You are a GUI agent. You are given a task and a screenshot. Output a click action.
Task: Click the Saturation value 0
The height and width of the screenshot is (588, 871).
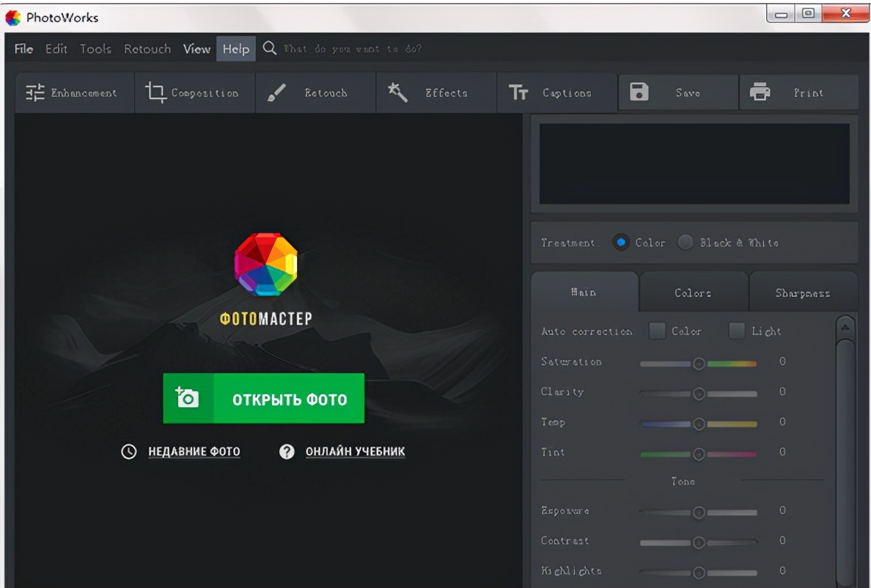click(x=782, y=361)
